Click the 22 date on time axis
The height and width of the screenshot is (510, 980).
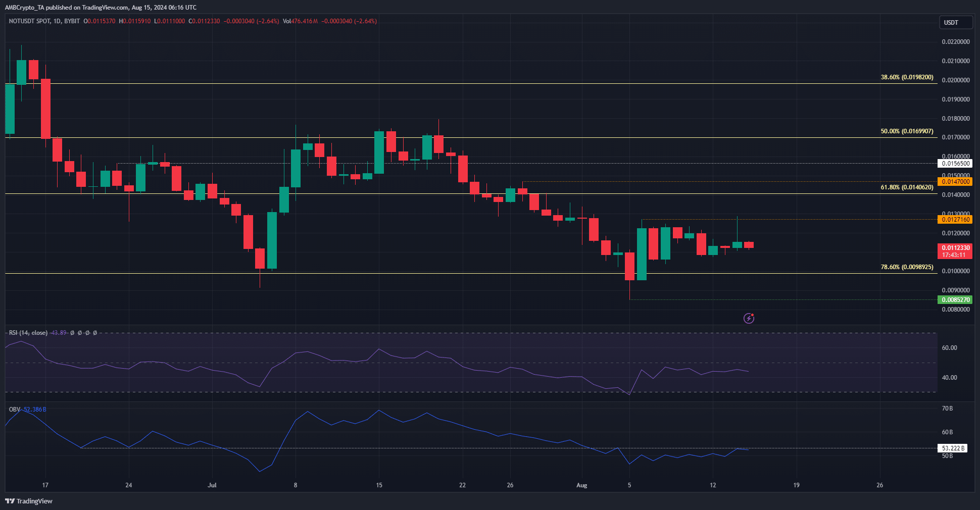coord(462,485)
